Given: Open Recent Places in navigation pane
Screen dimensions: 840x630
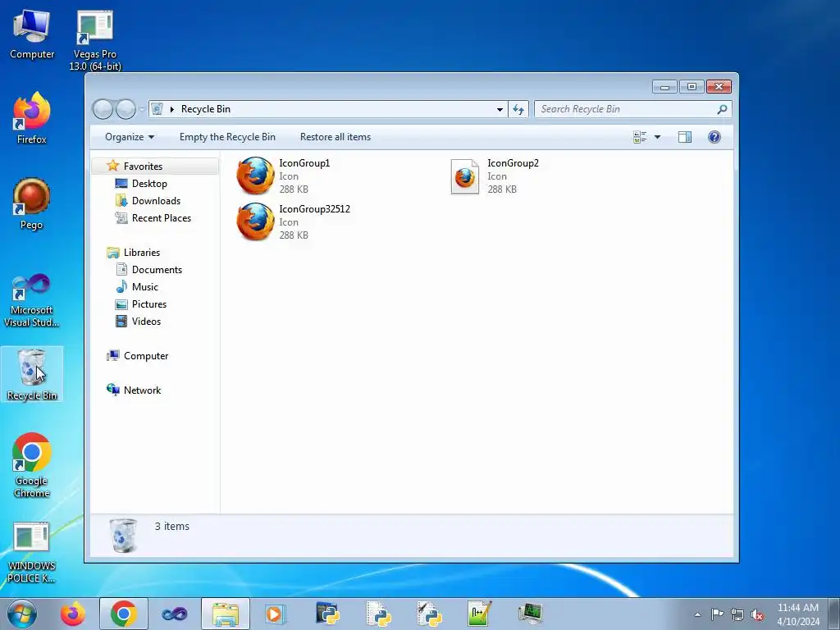Looking at the screenshot, I should point(162,218).
